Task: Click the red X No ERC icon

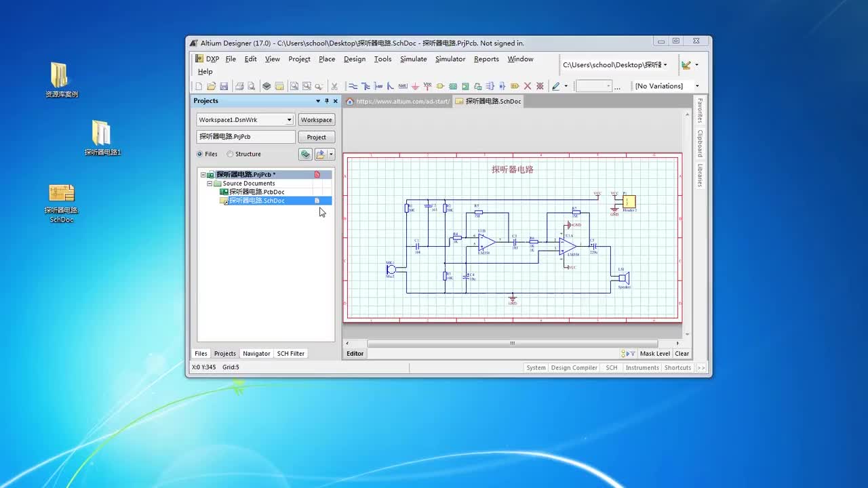Action: tap(527, 86)
